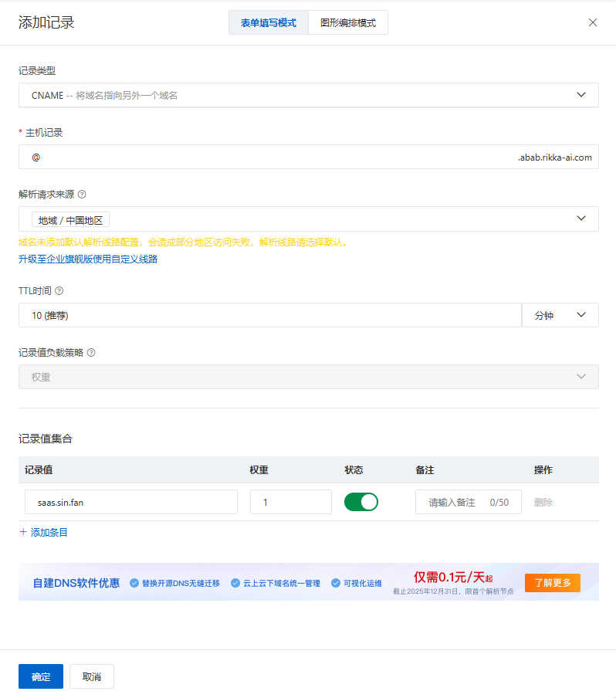Click the 确定 confirm button
Viewport: 616px width, 698px height.
click(41, 676)
